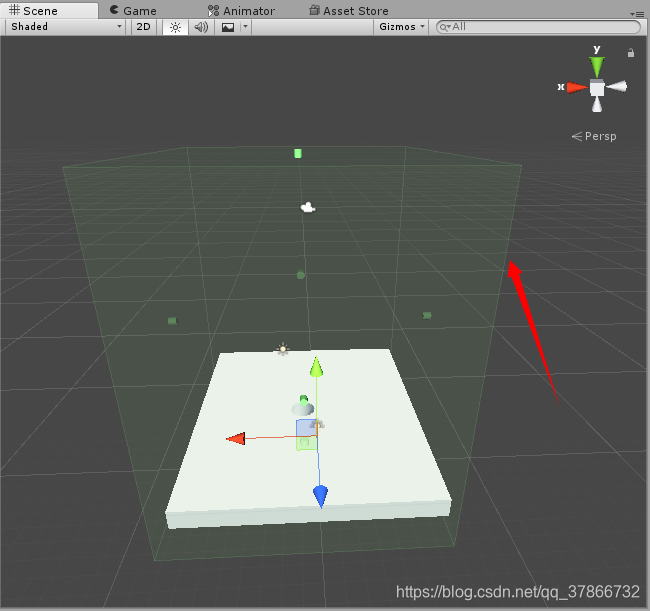Viewport: 650px width, 611px height.
Task: Click top green collider handle
Action: (x=298, y=153)
